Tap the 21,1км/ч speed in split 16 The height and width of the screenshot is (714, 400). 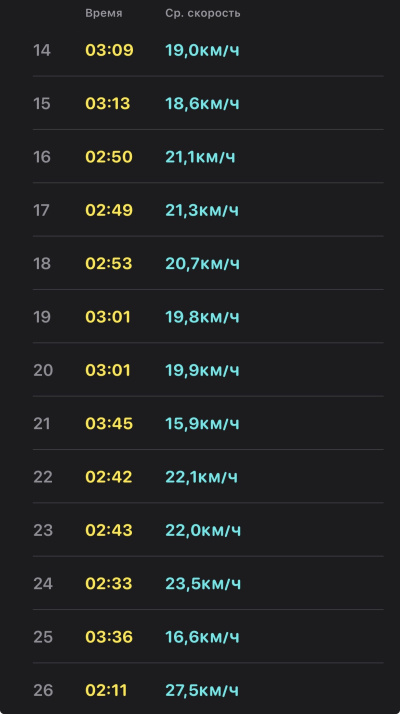point(200,157)
